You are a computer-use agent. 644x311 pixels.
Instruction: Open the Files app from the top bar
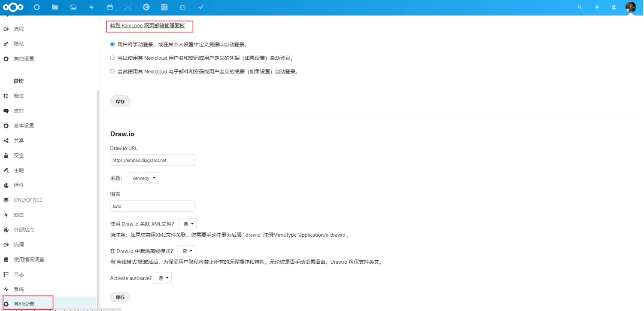(55, 7)
